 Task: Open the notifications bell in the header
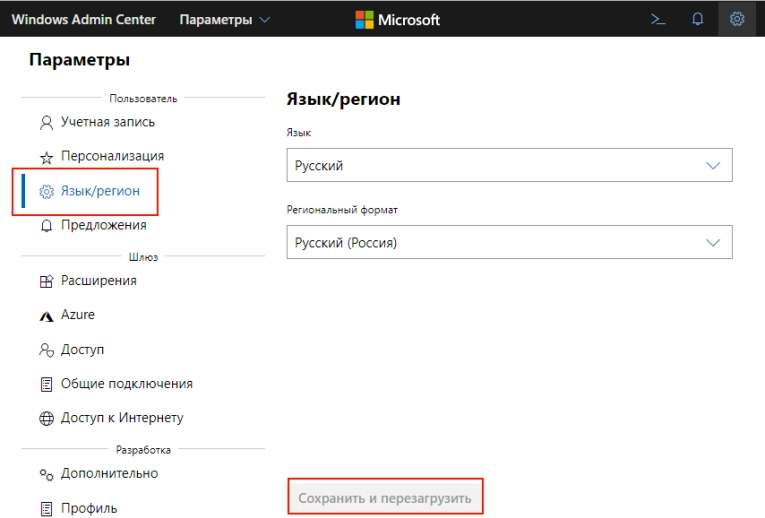[x=698, y=19]
